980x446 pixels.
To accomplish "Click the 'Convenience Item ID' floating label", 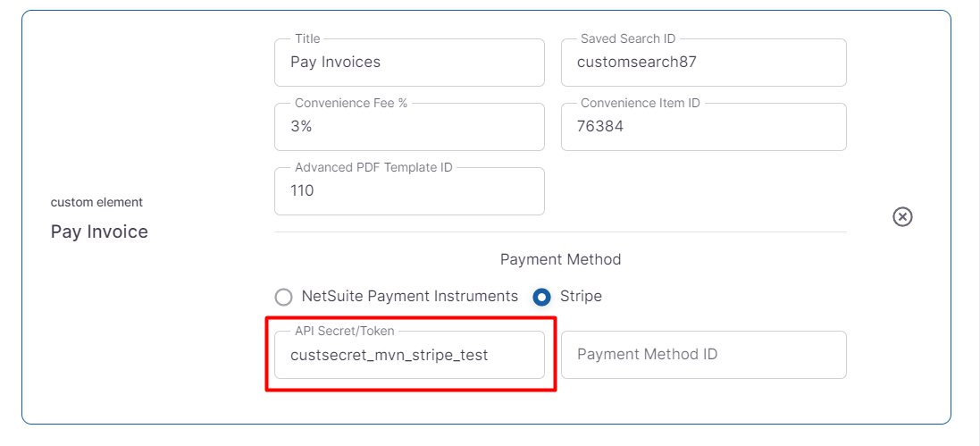I will 641,103.
